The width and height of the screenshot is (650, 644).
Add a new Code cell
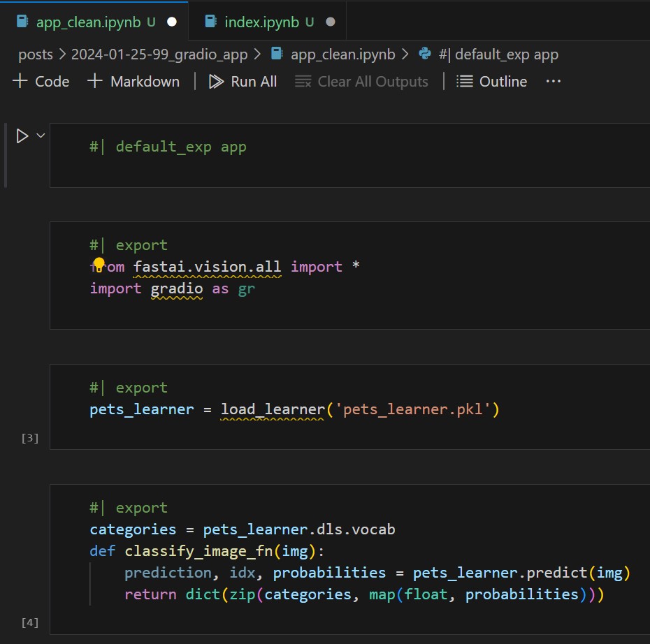[41, 81]
